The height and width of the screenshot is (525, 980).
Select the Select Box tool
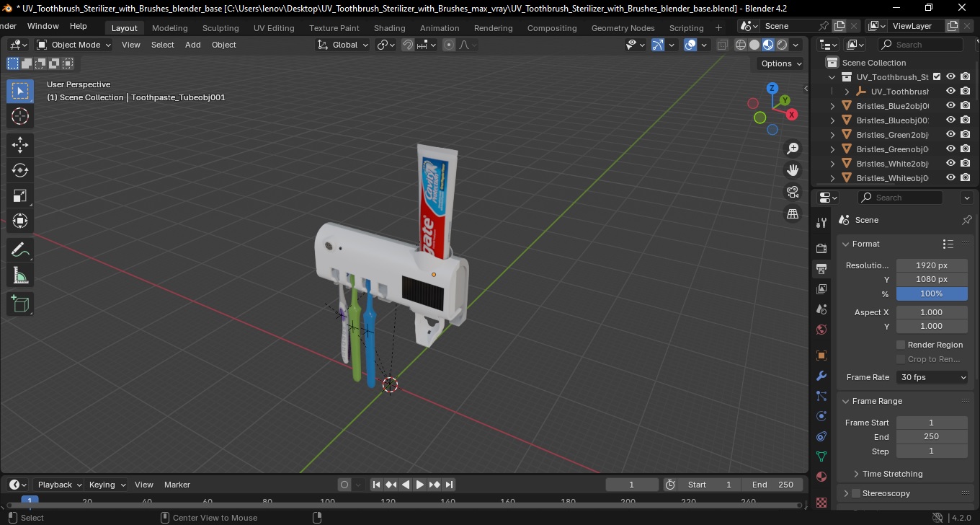(x=20, y=91)
